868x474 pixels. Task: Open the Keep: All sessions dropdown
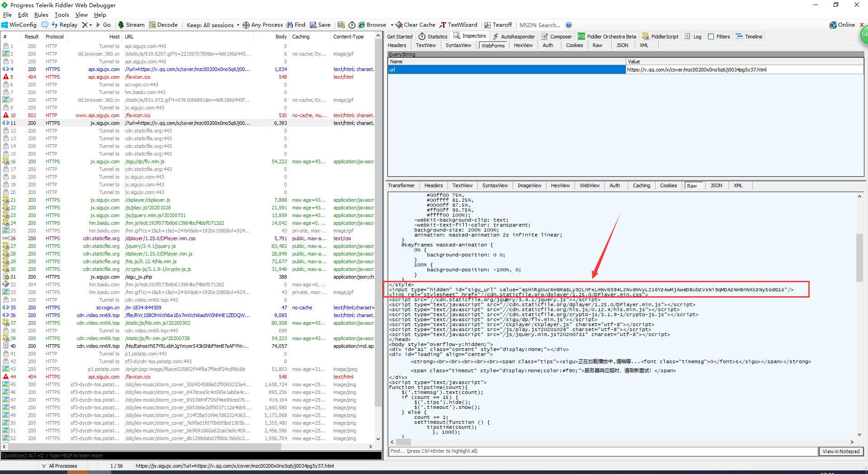pos(212,25)
